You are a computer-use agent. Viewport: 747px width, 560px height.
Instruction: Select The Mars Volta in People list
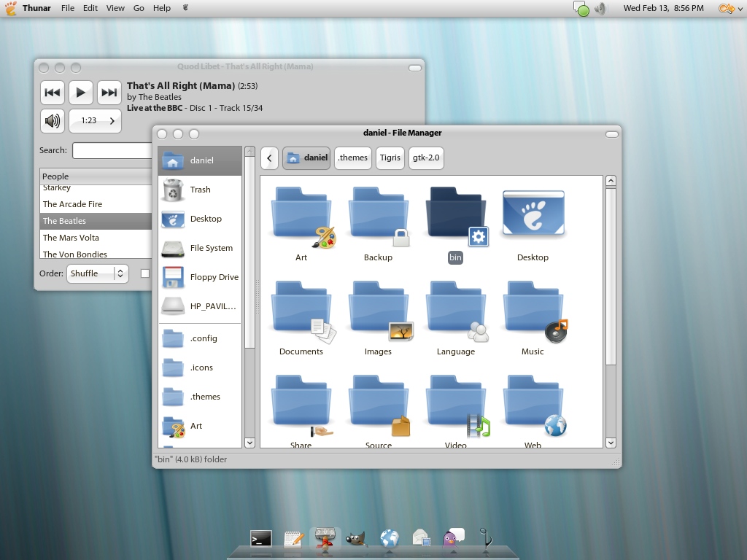(x=96, y=238)
